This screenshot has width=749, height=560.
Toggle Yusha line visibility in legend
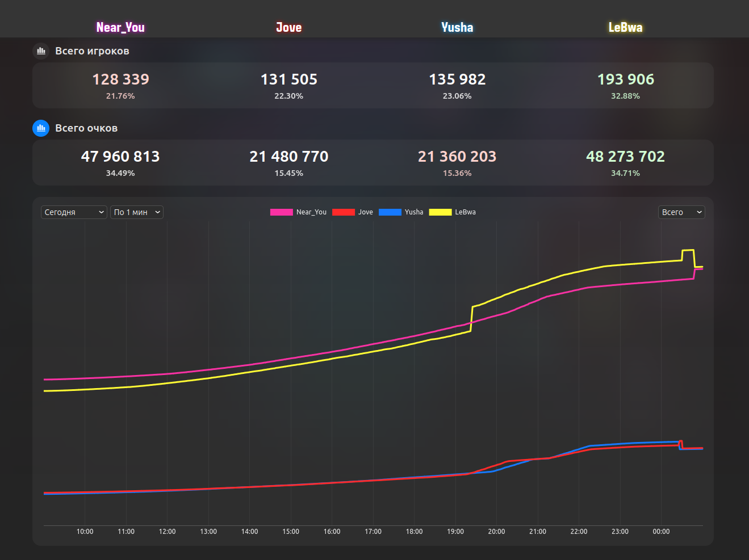pos(401,212)
